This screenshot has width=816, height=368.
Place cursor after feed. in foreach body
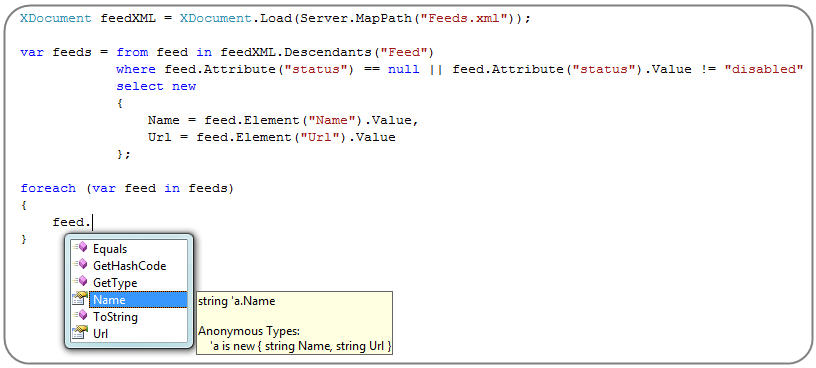point(93,223)
